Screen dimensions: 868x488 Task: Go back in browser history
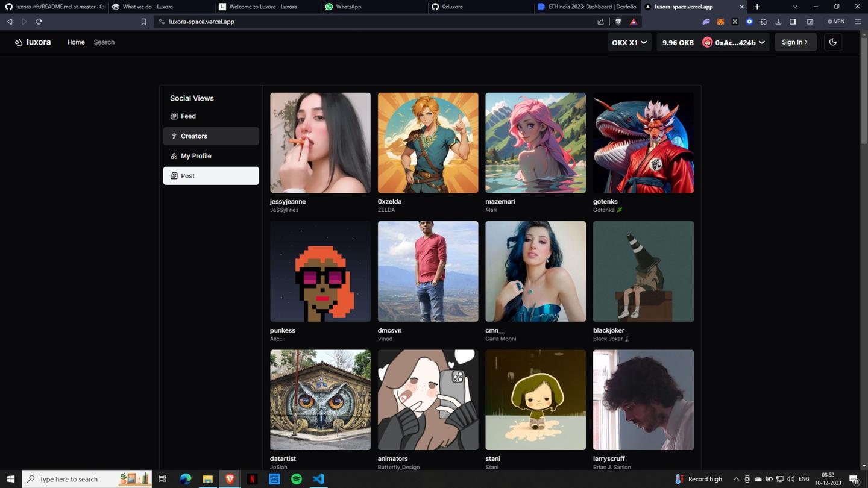10,22
